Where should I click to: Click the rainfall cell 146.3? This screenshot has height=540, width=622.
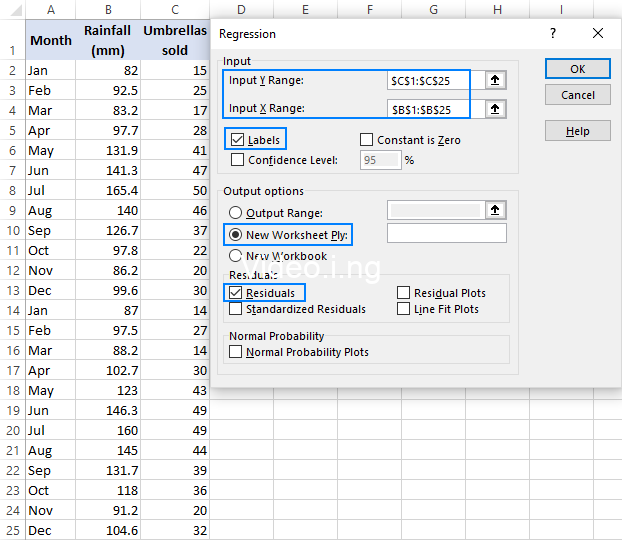click(108, 410)
